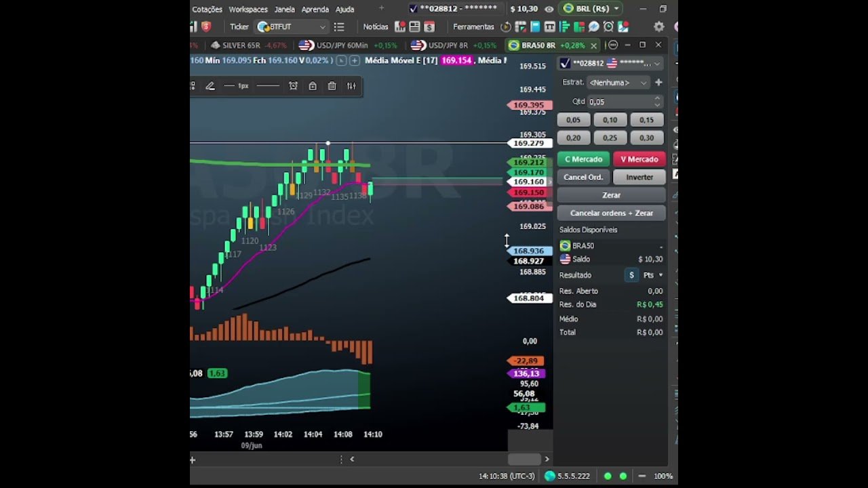Open the line style selector
The height and width of the screenshot is (488, 868).
pyautogui.click(x=268, y=86)
